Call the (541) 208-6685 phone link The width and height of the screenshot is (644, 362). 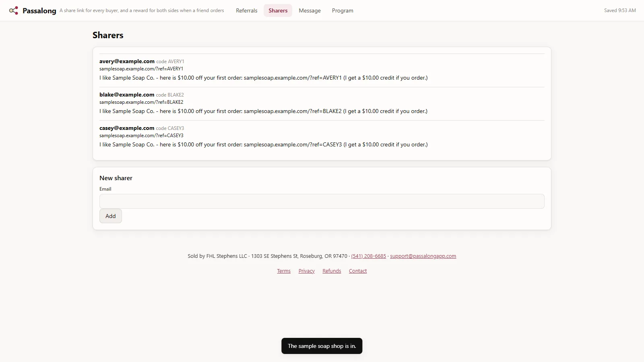(369, 256)
